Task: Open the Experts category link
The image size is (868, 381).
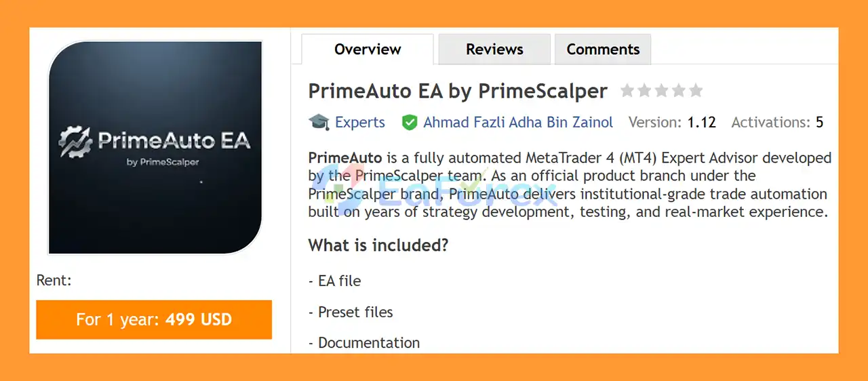Action: [359, 123]
